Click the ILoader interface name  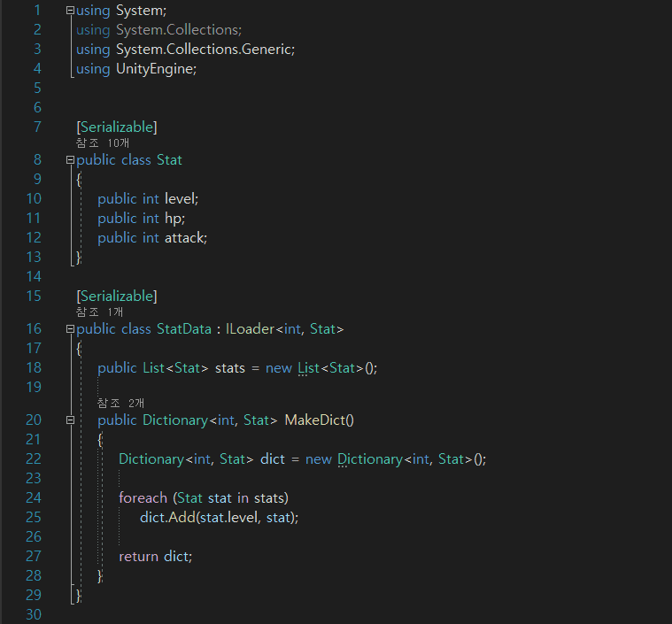[250, 329]
